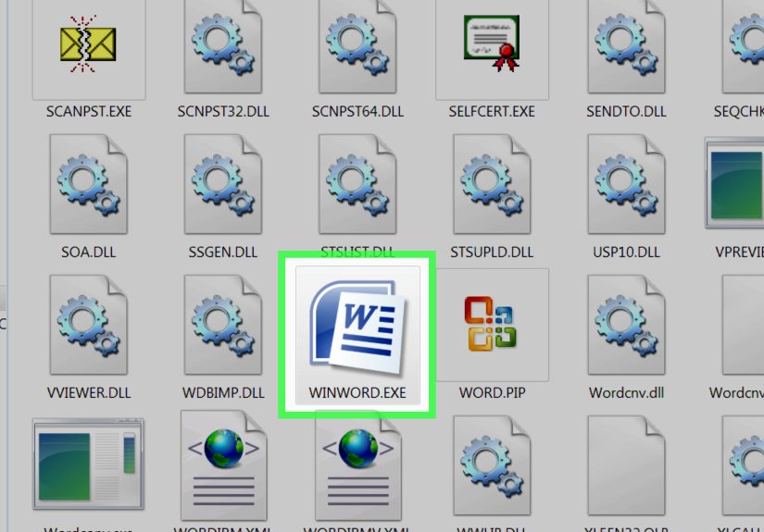Viewport: 764px width, 532px height.
Task: Select the SCNPST64.DLL gear file icon
Action: pyautogui.click(x=357, y=47)
